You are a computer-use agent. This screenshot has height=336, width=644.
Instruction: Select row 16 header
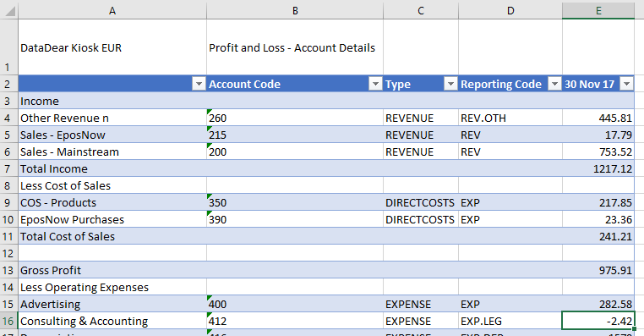pyautogui.click(x=8, y=322)
